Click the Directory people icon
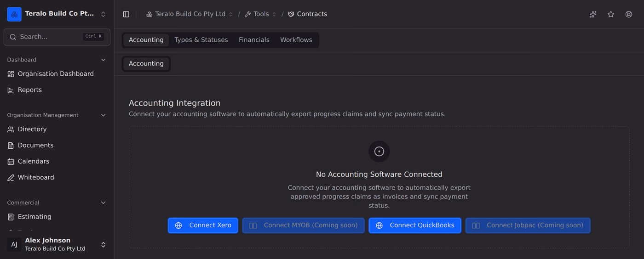The image size is (644, 259). 11,129
